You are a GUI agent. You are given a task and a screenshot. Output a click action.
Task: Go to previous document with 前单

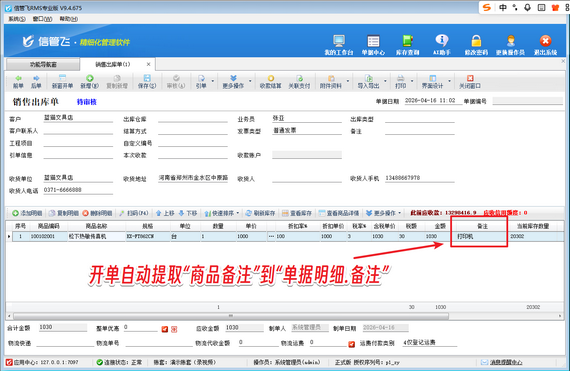click(18, 82)
